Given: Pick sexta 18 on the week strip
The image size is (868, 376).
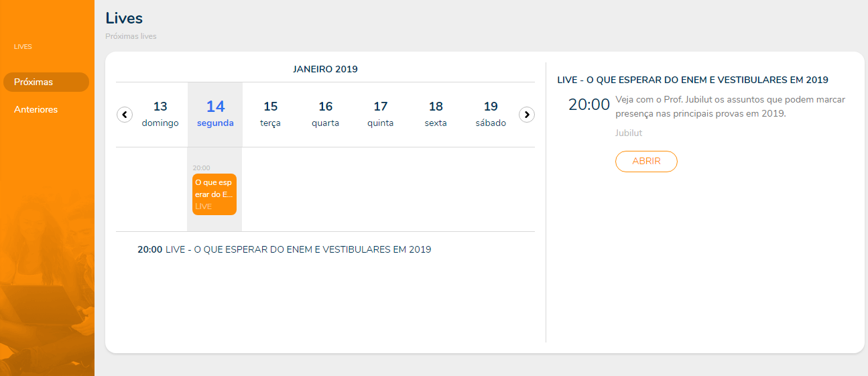Looking at the screenshot, I should (436, 114).
